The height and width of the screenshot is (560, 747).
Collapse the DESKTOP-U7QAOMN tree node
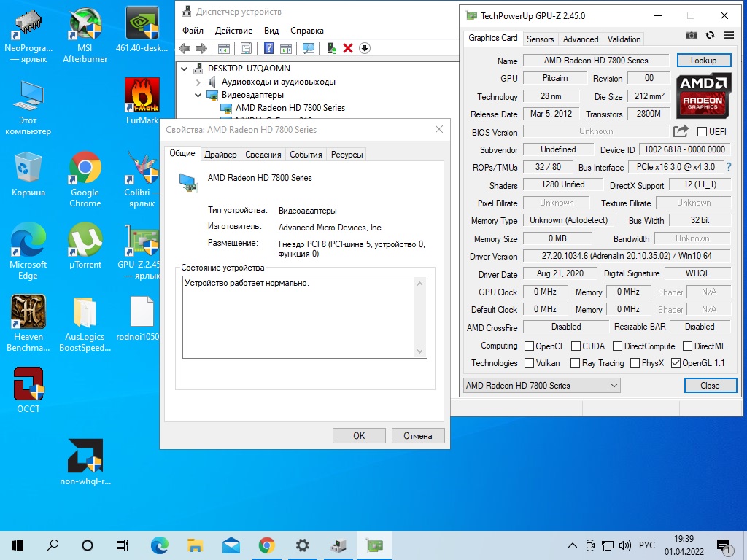[185, 69]
